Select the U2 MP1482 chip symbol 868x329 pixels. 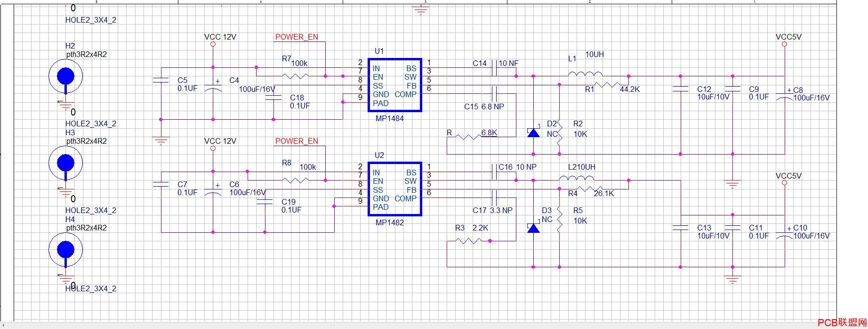click(394, 189)
